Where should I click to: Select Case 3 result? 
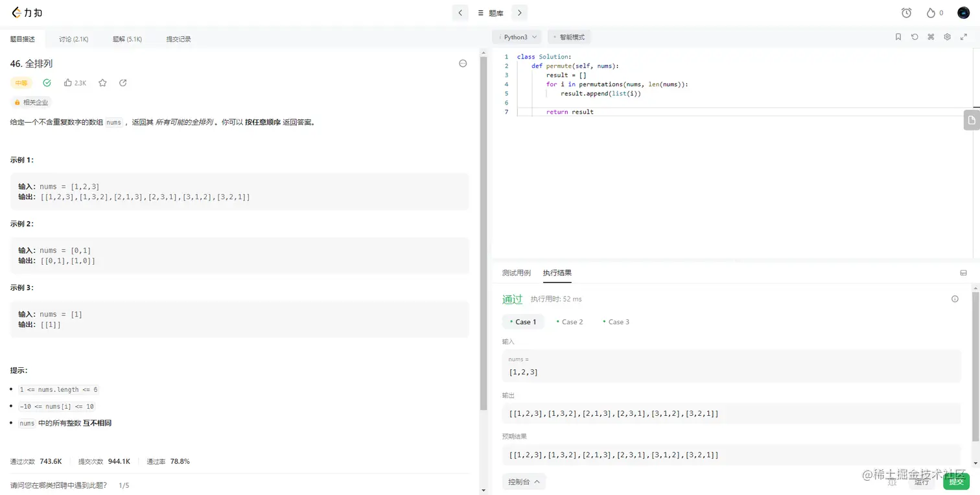point(616,322)
